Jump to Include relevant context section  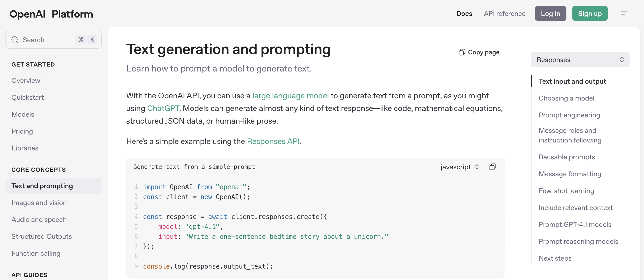pos(576,208)
